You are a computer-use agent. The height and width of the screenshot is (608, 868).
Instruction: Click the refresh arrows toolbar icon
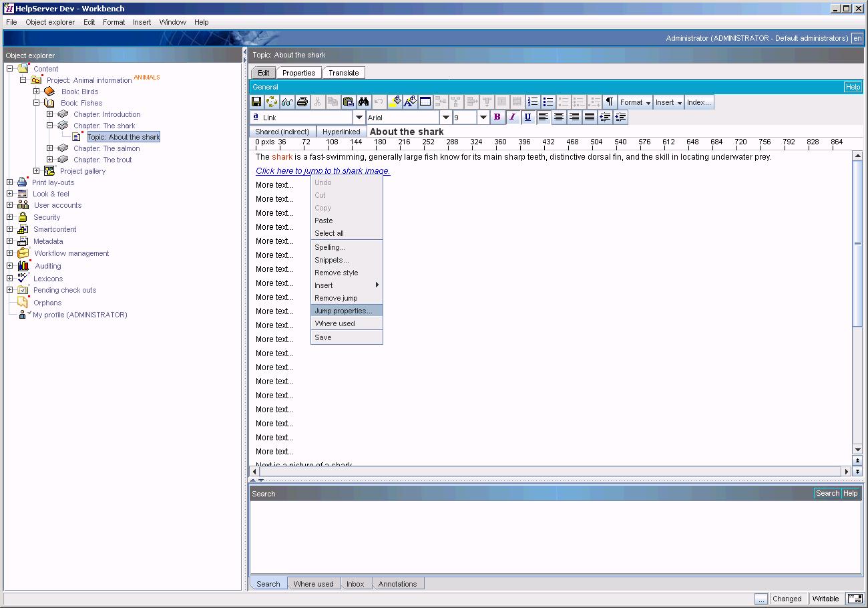click(272, 102)
